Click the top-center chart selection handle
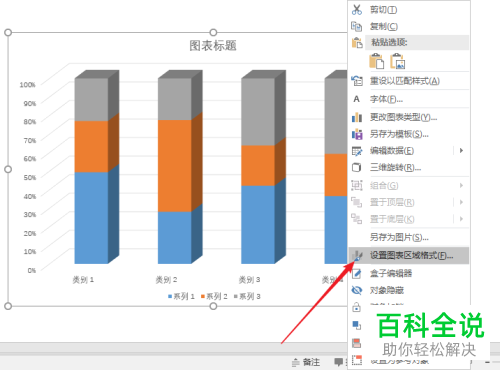Image resolution: width=500 pixels, height=370 pixels. tap(213, 32)
